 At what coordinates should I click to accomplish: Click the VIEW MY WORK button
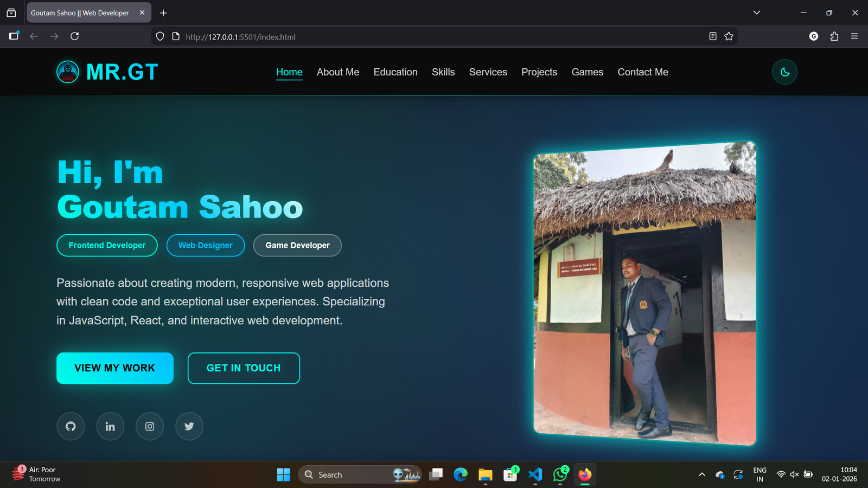click(114, 368)
